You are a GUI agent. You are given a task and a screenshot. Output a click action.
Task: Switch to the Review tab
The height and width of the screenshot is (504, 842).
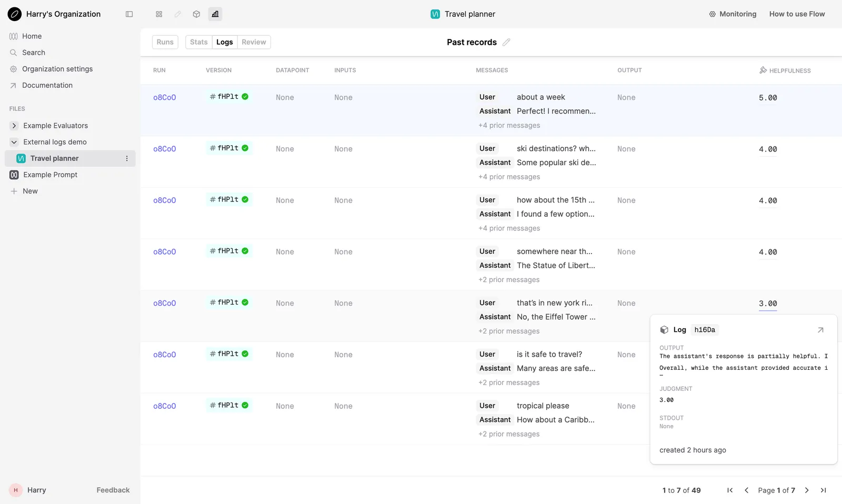tap(254, 42)
